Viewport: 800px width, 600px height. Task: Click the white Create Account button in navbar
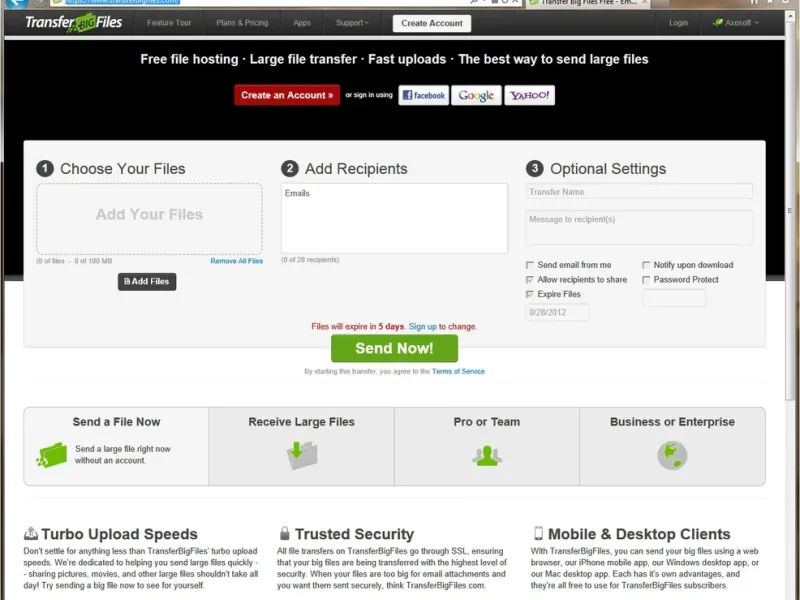click(x=432, y=23)
